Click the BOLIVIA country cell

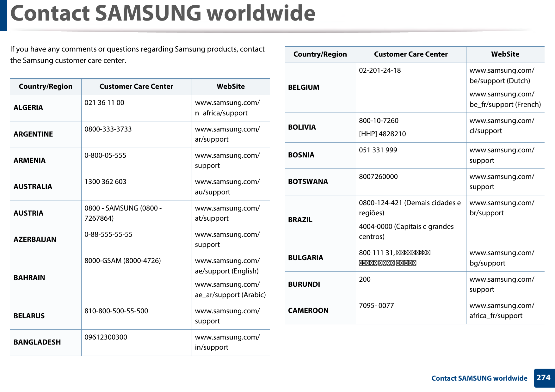point(320,127)
